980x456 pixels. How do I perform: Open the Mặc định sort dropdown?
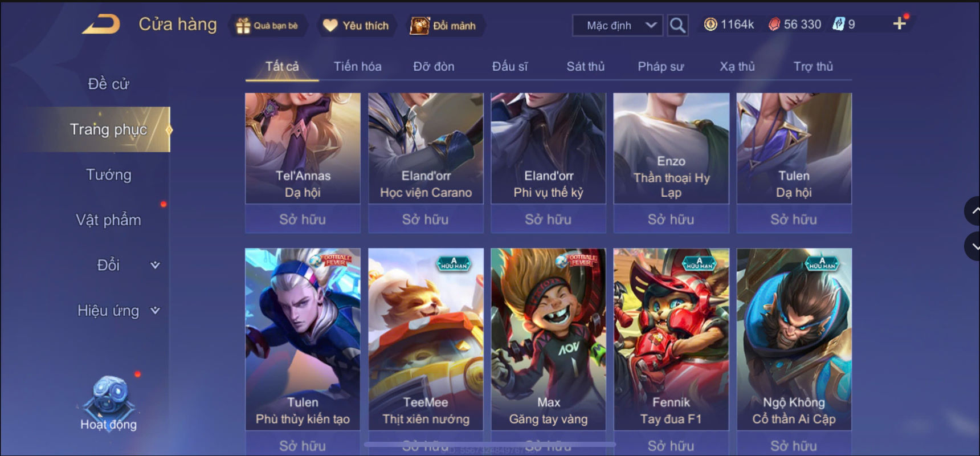pyautogui.click(x=618, y=26)
